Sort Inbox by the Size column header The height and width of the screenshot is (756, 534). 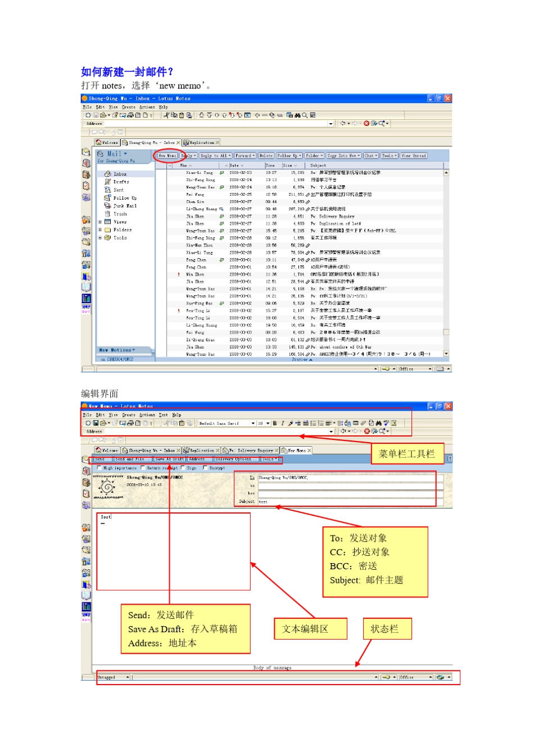[x=294, y=166]
